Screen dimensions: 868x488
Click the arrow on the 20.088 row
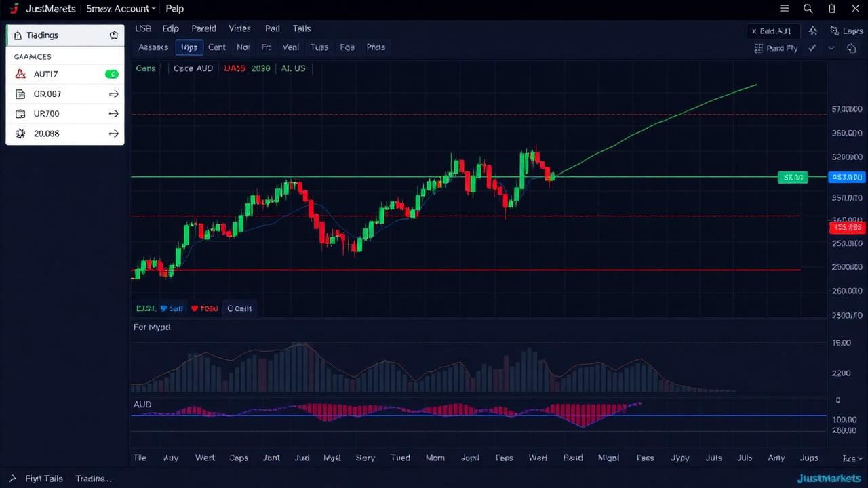click(113, 134)
